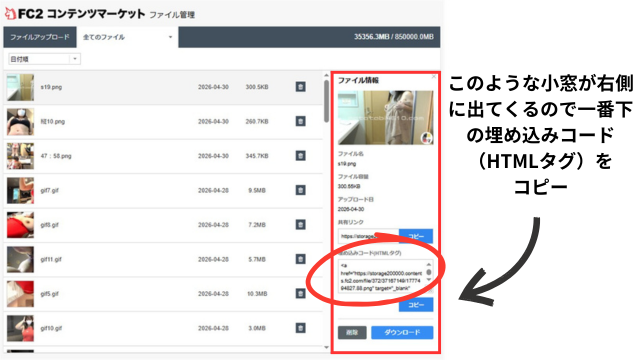Click inside the 埋め込みコード text area
640x360 pixels.
click(x=382, y=276)
